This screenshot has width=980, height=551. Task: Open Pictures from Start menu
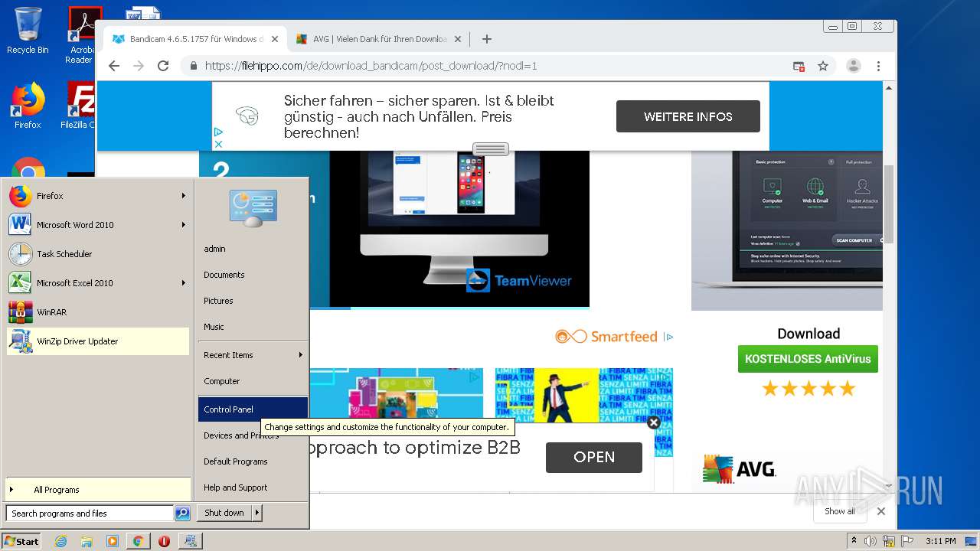coord(253,301)
